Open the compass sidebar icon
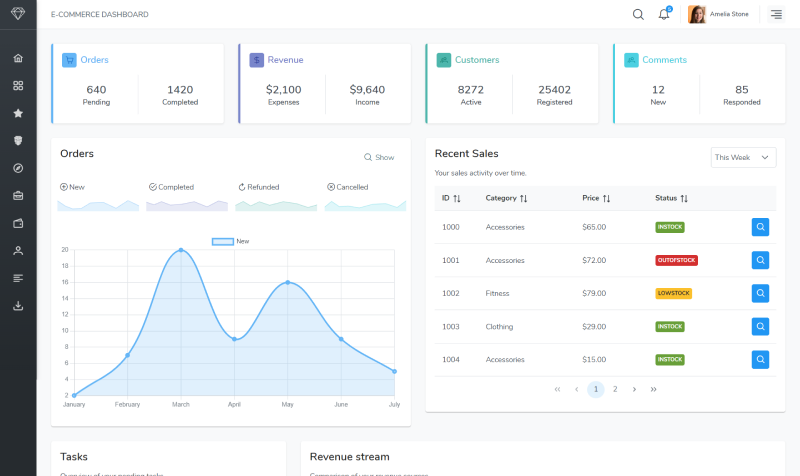The height and width of the screenshot is (476, 800). click(18, 168)
